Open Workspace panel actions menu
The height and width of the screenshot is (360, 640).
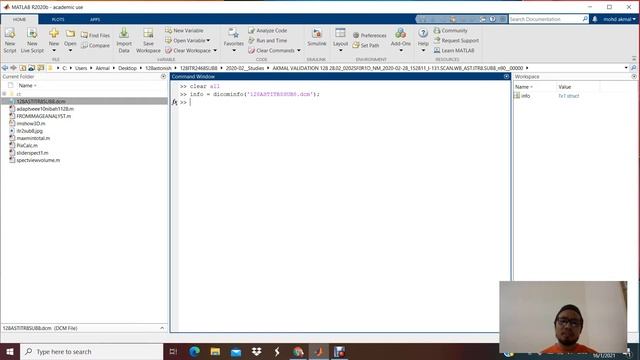[634, 76]
